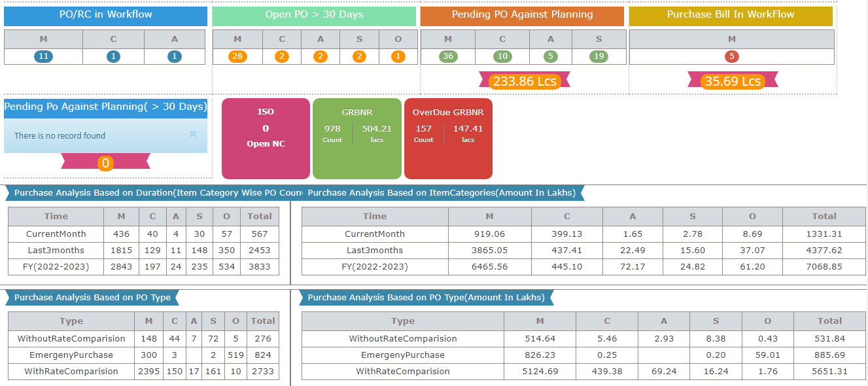The image size is (868, 386).
Task: Click the red badge under Purchase Bill In WorkFlow
Action: pyautogui.click(x=731, y=56)
